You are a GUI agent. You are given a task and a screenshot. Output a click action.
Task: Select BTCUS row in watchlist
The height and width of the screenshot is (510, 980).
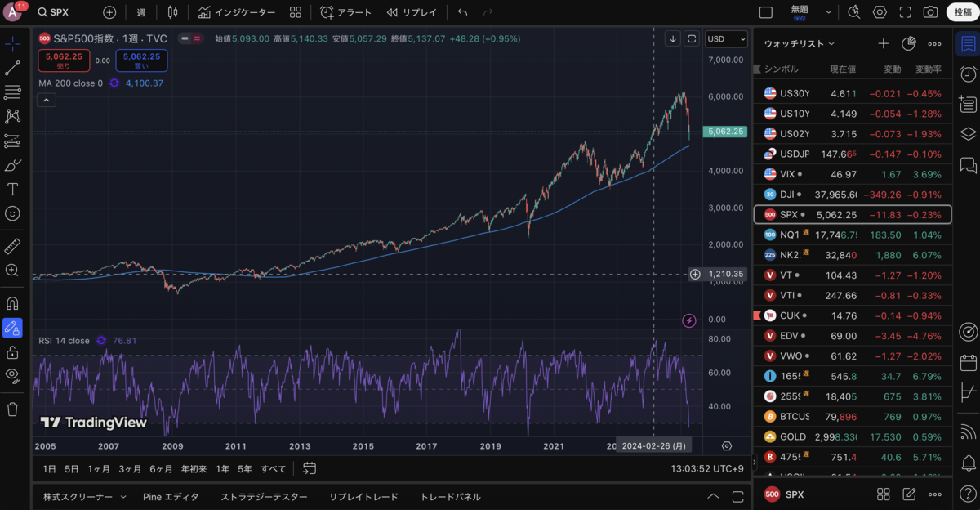click(x=853, y=417)
